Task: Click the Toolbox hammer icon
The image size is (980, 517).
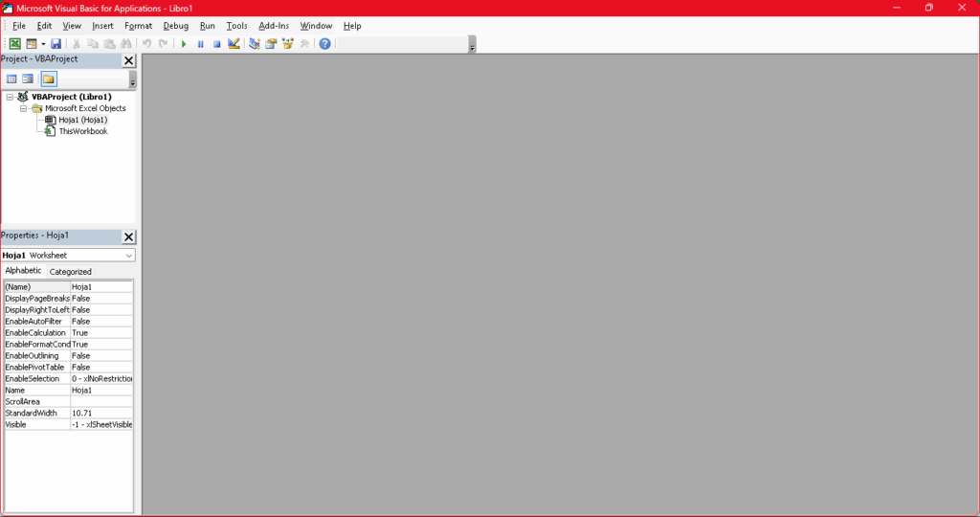Action: click(x=304, y=44)
